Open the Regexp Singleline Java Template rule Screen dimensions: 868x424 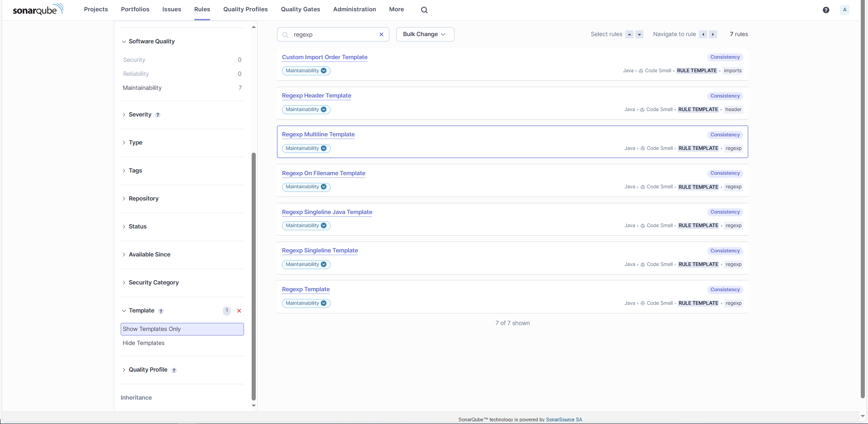coord(327,212)
